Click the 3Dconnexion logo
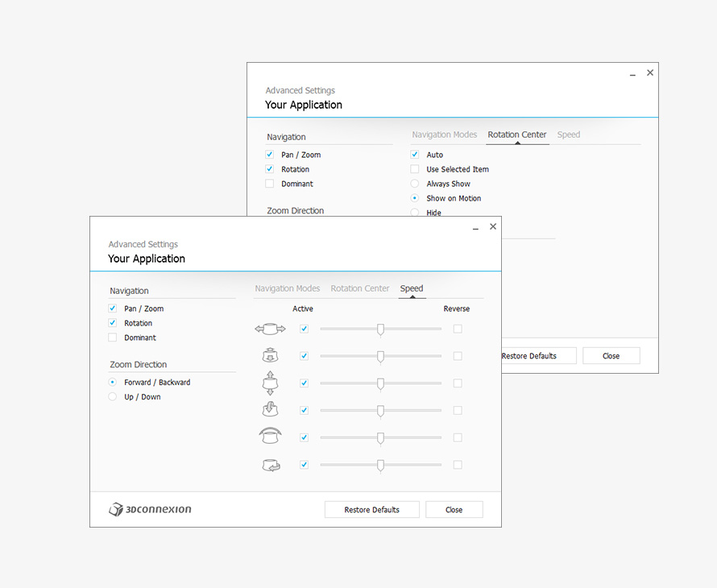This screenshot has height=588, width=717. (x=150, y=509)
